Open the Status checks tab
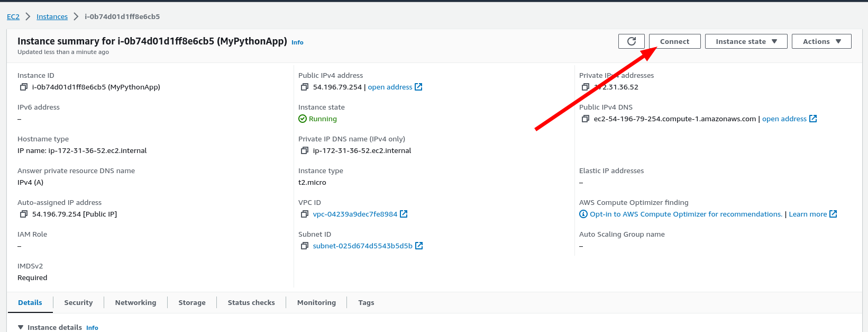Viewport: 868px width, 332px height. point(251,302)
